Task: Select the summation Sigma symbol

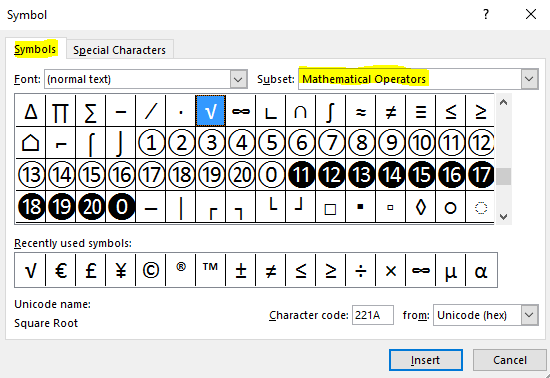Action: 90,112
